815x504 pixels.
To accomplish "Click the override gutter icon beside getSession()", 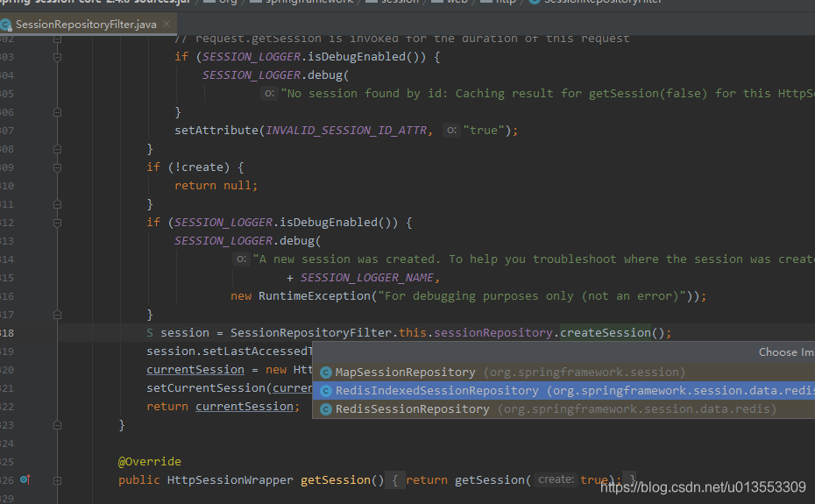I will [x=25, y=479].
